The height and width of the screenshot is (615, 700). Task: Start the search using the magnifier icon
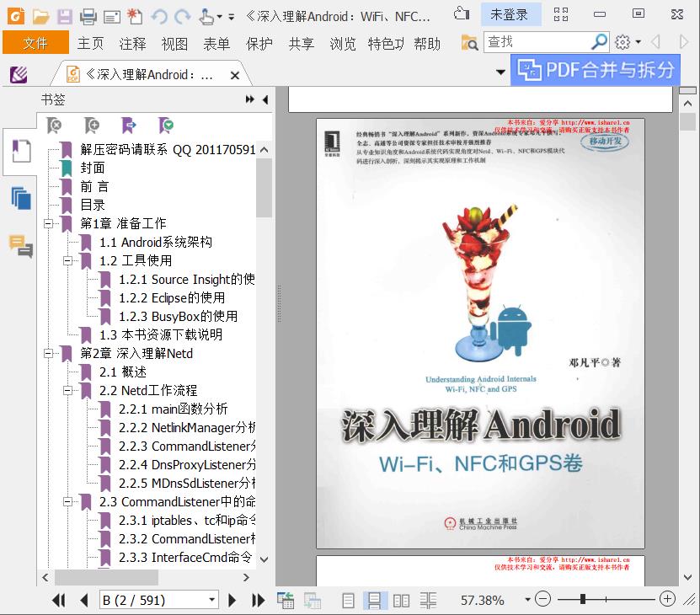click(599, 42)
